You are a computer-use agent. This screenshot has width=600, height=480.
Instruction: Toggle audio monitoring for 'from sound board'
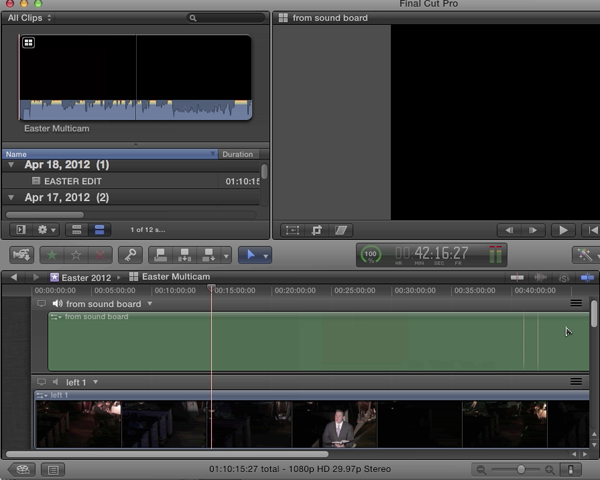point(57,304)
